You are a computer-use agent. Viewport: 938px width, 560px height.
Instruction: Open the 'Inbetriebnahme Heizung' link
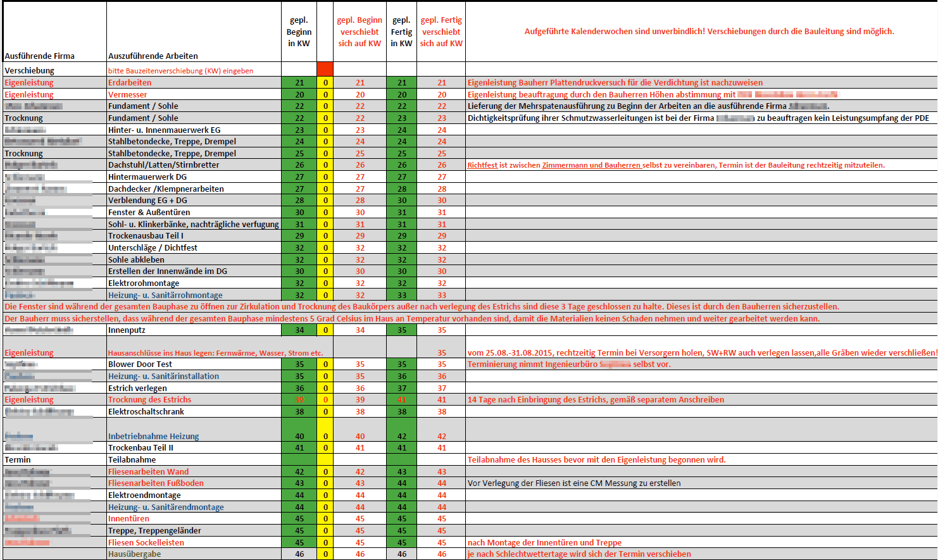153,437
